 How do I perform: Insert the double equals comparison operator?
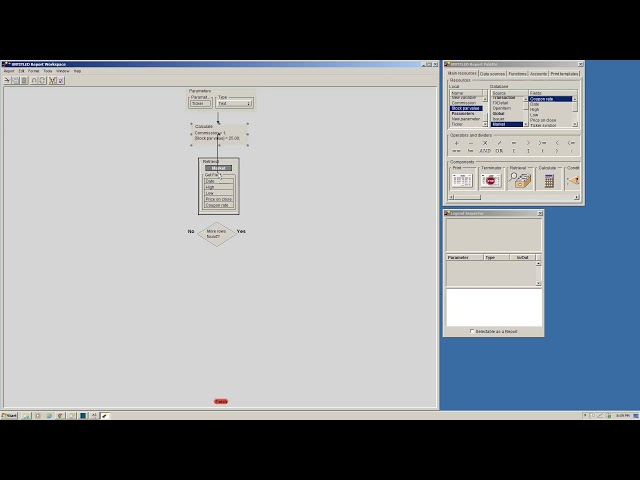(x=456, y=151)
